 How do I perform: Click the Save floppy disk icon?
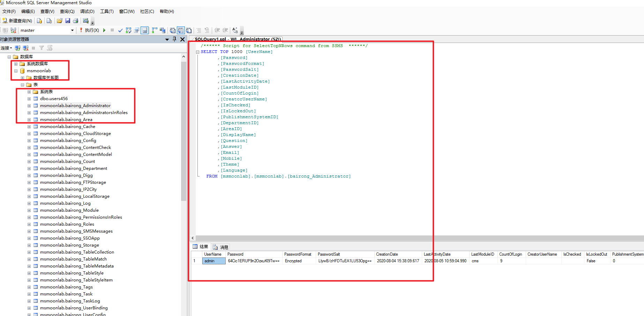pyautogui.click(x=68, y=21)
